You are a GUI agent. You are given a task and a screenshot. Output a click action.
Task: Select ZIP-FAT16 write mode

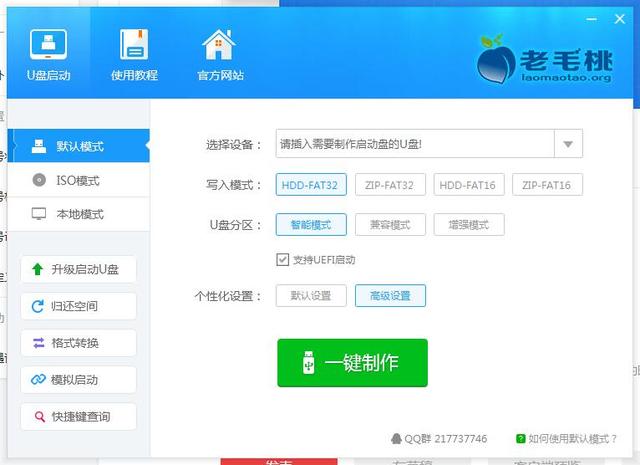coord(547,185)
